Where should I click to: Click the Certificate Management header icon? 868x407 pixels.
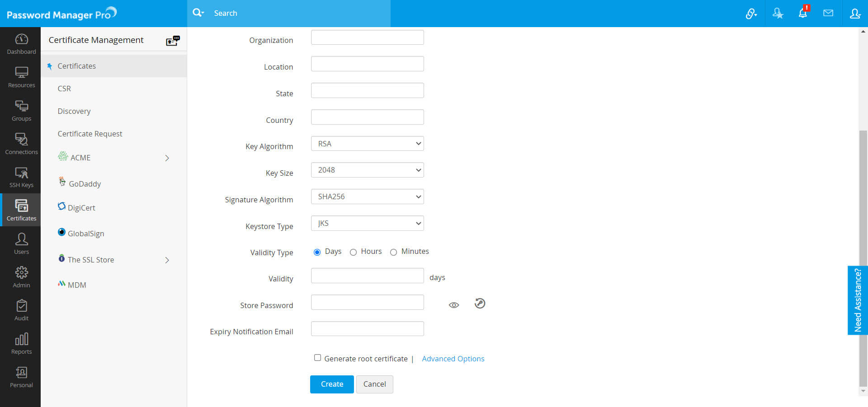pos(173,41)
